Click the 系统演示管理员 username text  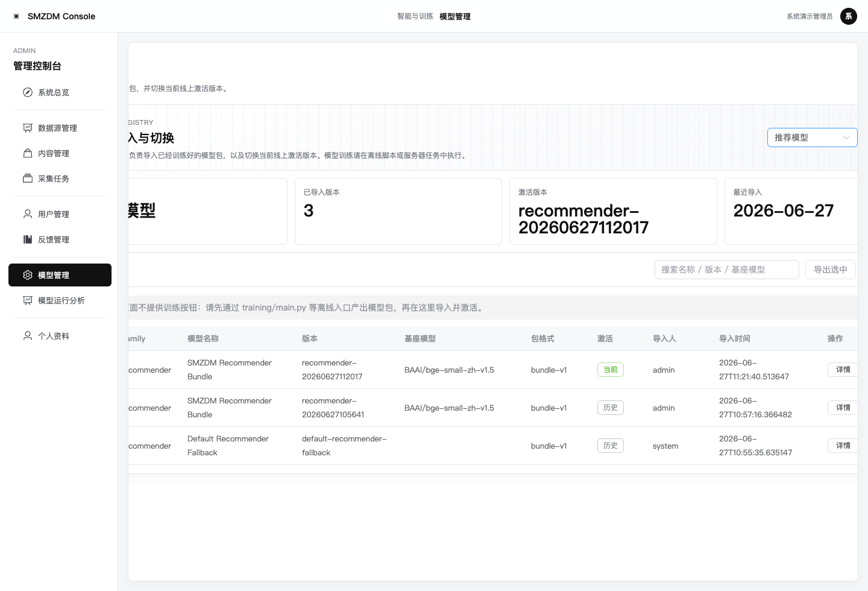tap(810, 16)
